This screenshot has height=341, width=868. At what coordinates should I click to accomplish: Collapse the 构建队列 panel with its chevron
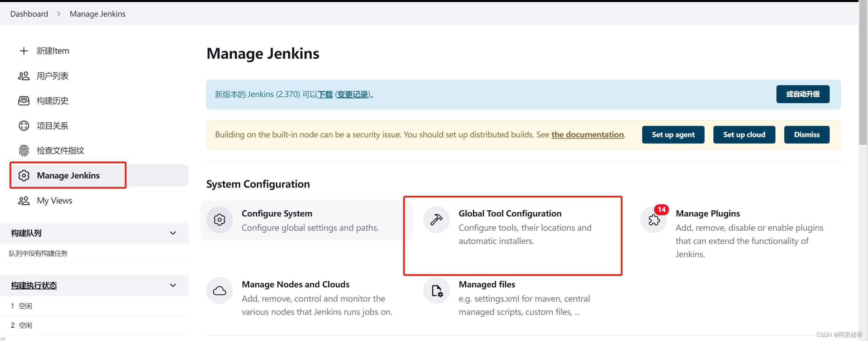(x=173, y=233)
